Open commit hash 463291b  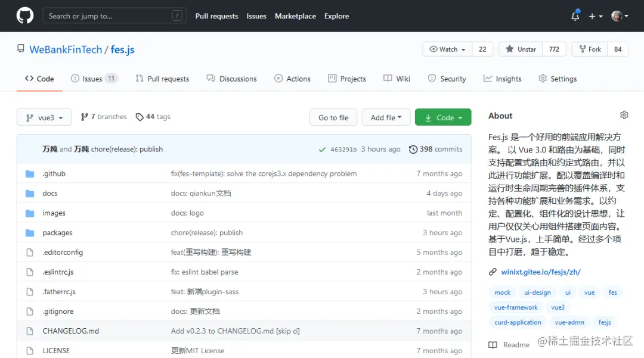tap(343, 150)
